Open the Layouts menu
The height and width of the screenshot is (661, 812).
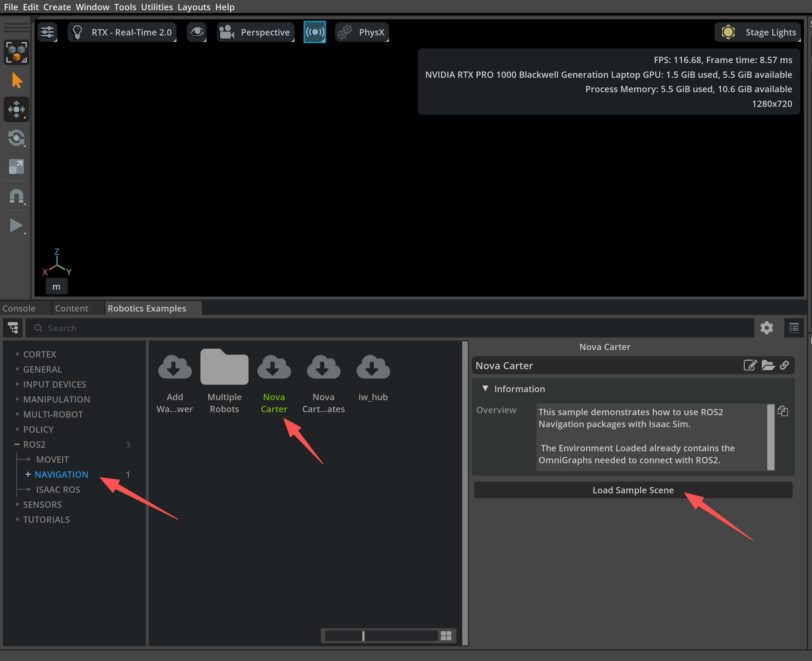(194, 7)
